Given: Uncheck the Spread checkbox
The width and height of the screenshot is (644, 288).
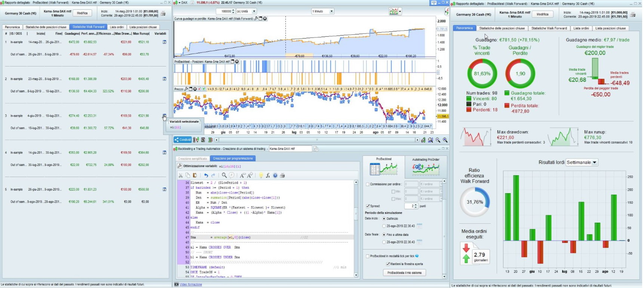Looking at the screenshot, I should tap(368, 206).
